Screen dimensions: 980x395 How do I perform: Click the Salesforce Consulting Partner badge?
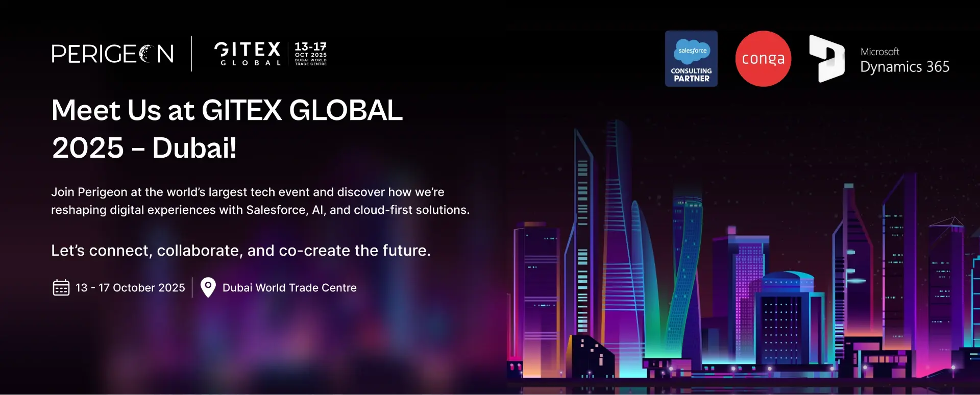tap(691, 59)
